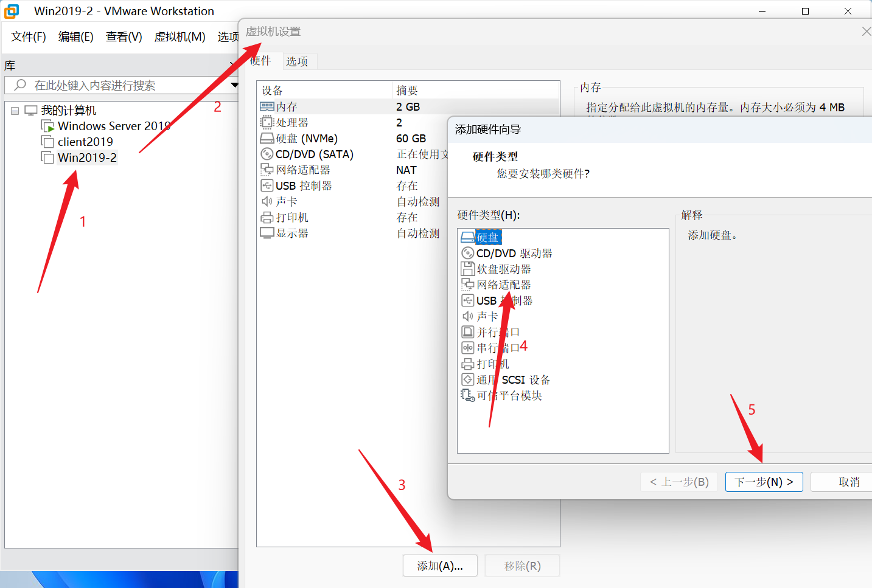Open the 文件(F) menu
Screen dimensions: 872x588
coord(29,36)
